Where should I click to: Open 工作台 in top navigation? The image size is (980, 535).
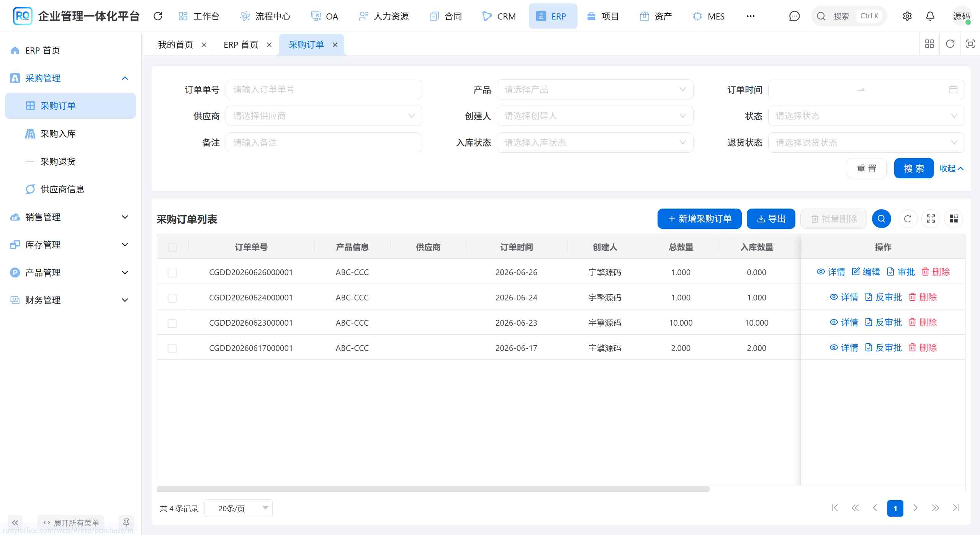click(199, 16)
